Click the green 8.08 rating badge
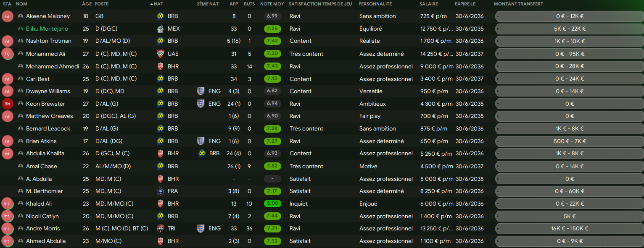This screenshot has height=248, width=644. point(272,204)
